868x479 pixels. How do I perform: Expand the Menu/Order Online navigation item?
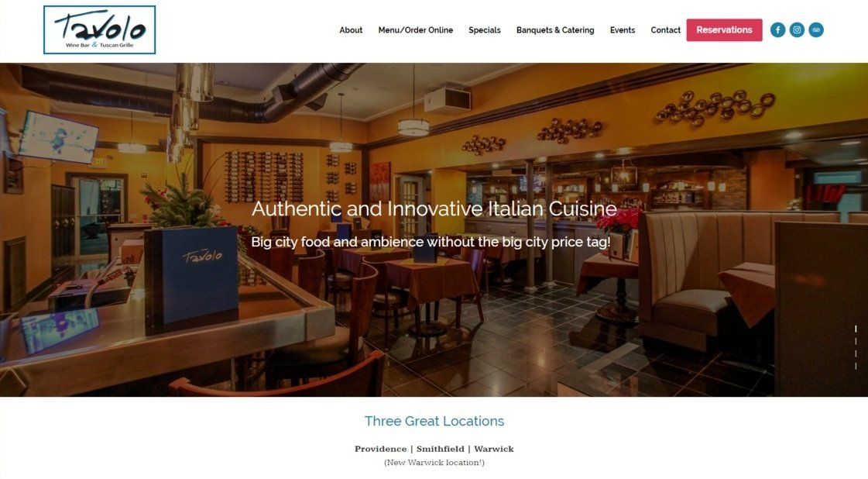pyautogui.click(x=416, y=30)
